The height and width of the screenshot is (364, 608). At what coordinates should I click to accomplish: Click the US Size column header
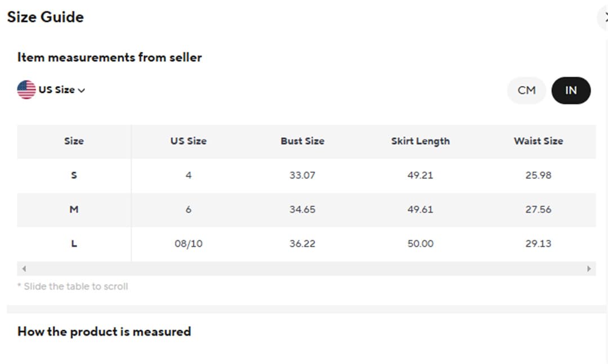click(189, 141)
